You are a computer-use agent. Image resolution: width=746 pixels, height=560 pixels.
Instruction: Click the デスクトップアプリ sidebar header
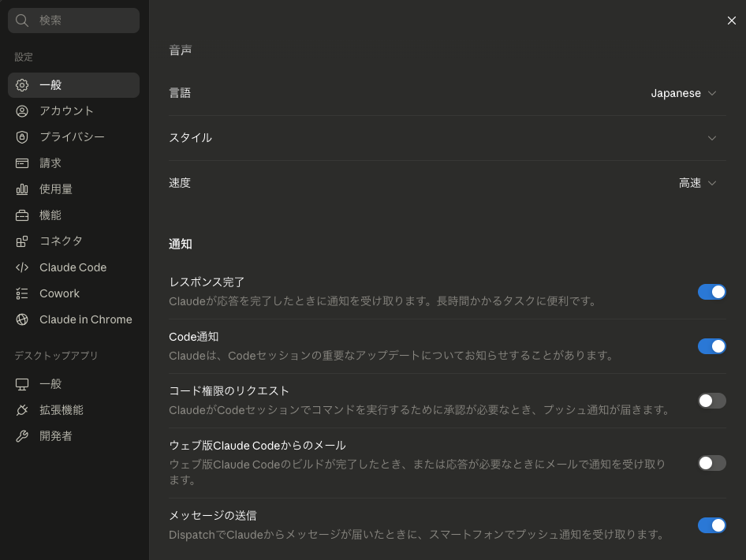[56, 356]
